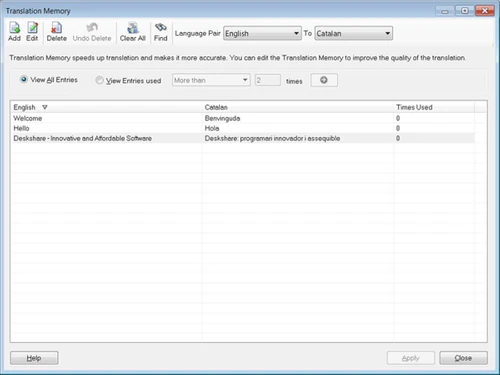Click the Times Used value for Hello
Image resolution: width=500 pixels, height=375 pixels.
398,128
